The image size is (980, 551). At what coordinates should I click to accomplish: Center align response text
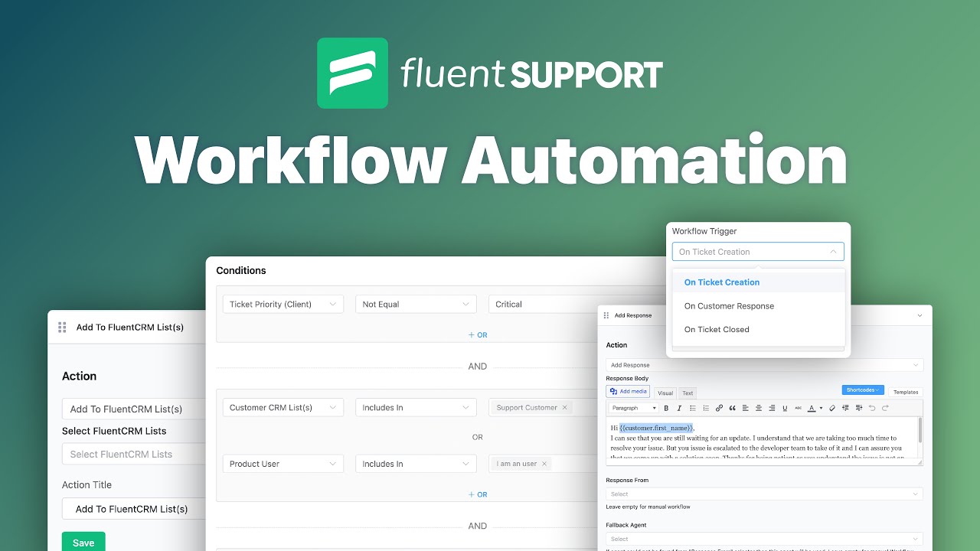(x=759, y=408)
